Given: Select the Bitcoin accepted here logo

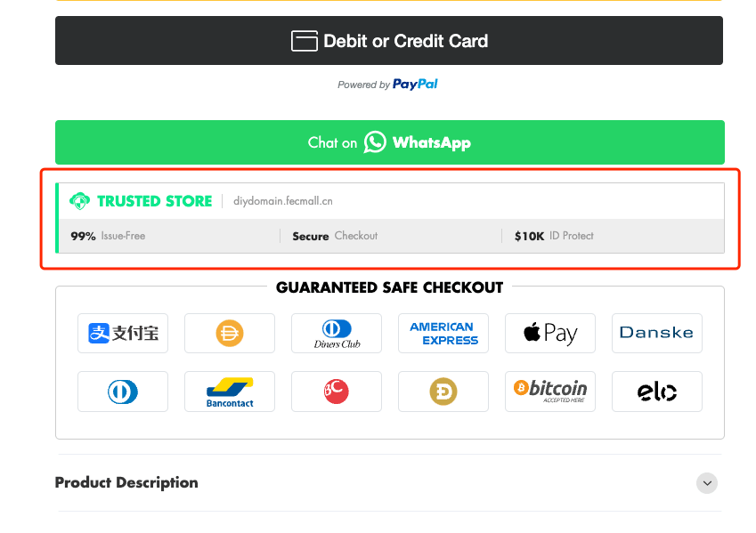Looking at the screenshot, I should coord(549,392).
